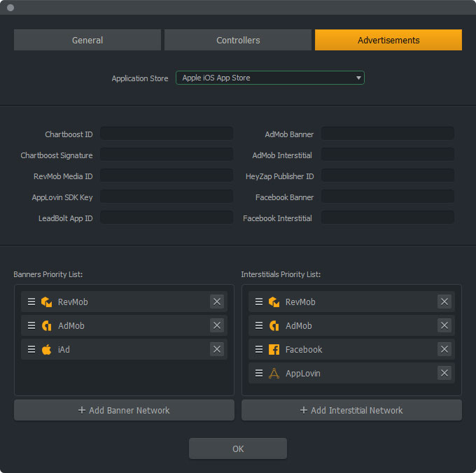Click AdMob drag handle in Interstitials list
The image size is (476, 473).
(x=258, y=325)
